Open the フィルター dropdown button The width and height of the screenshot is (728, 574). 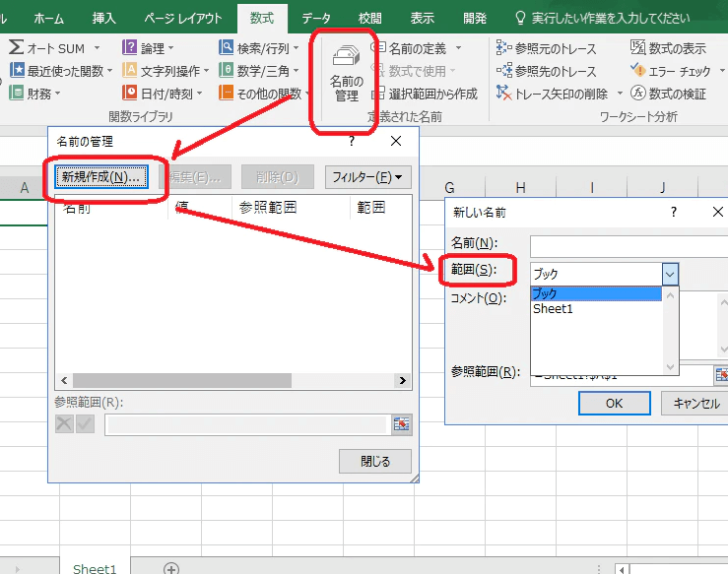(367, 177)
